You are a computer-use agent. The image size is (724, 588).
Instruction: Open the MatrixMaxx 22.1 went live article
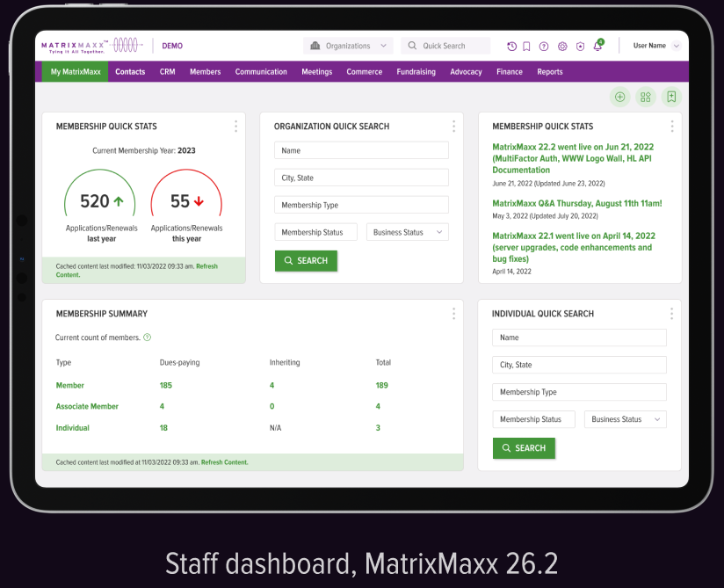[574, 247]
